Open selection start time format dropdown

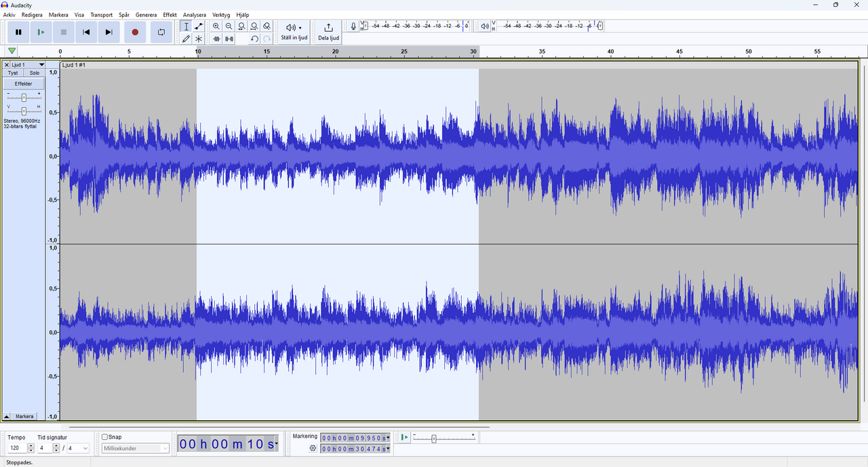(x=388, y=438)
